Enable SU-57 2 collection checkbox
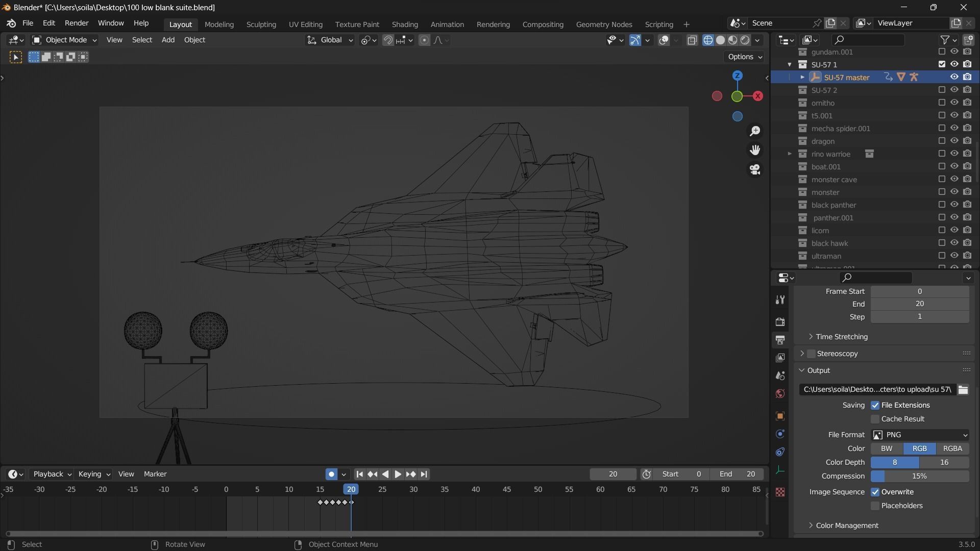The height and width of the screenshot is (551, 980). (x=942, y=90)
